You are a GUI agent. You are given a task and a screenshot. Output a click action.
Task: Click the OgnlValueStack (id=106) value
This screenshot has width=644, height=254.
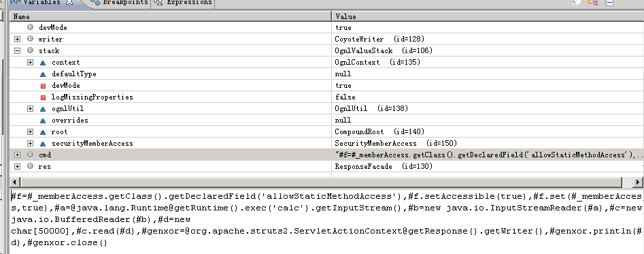click(384, 50)
